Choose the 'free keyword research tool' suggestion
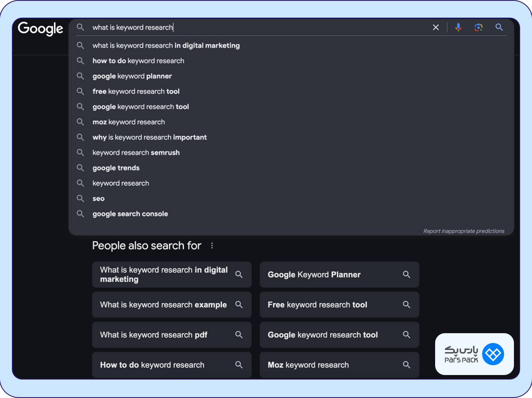The image size is (532, 398). [291, 91]
